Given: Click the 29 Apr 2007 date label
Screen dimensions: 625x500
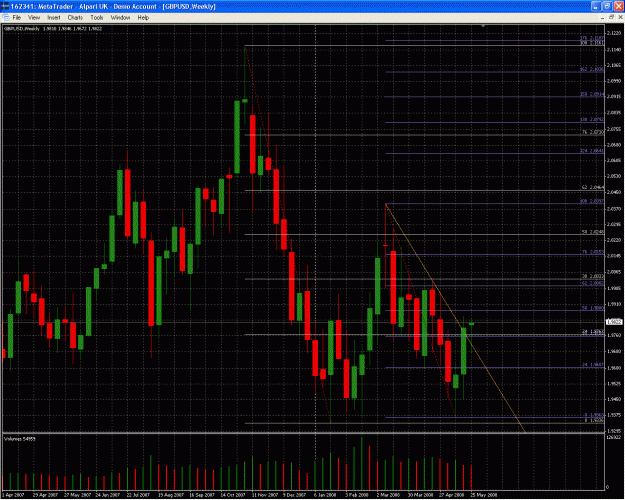Looking at the screenshot, I should 45,495.
